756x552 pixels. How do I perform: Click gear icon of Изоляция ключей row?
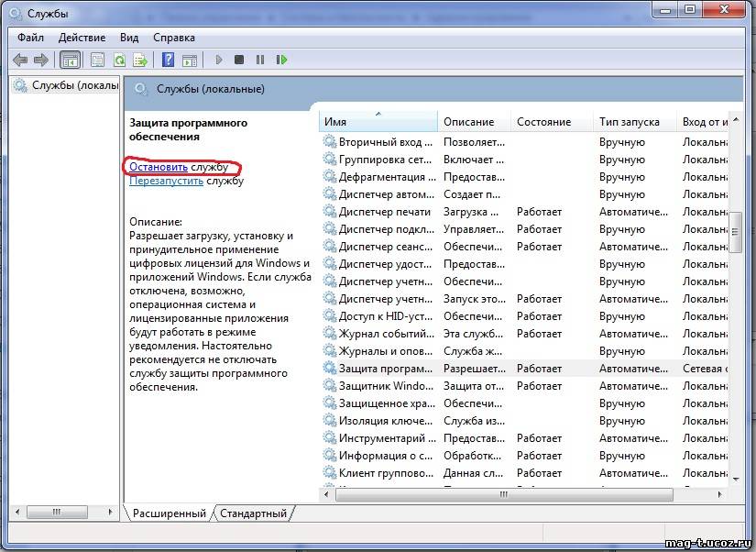point(330,421)
